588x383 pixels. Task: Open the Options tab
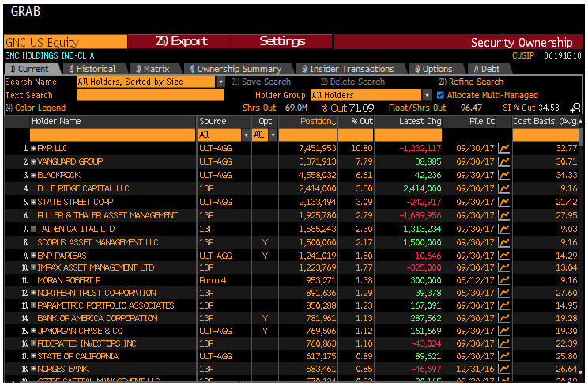pos(435,69)
